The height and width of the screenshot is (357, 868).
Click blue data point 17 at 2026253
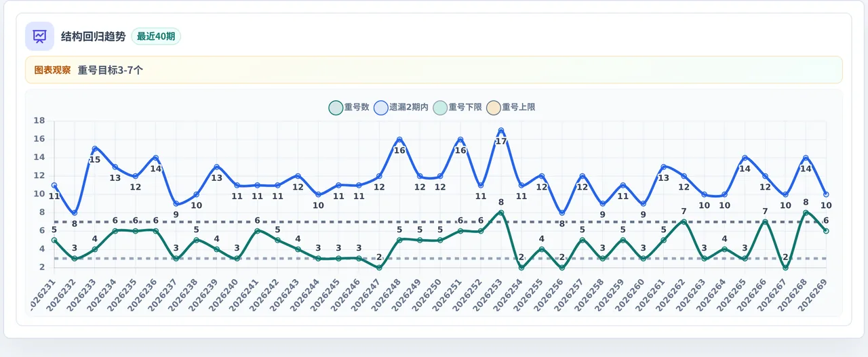[x=501, y=131]
